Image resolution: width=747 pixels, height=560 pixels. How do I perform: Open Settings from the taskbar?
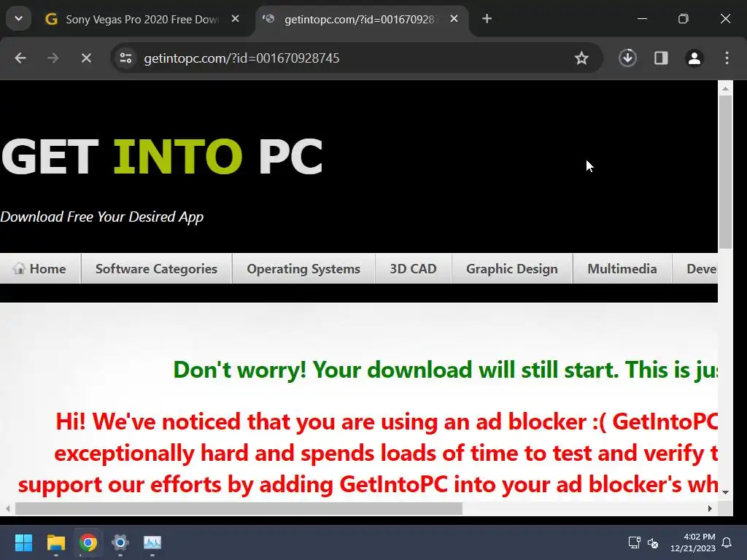coord(120,542)
